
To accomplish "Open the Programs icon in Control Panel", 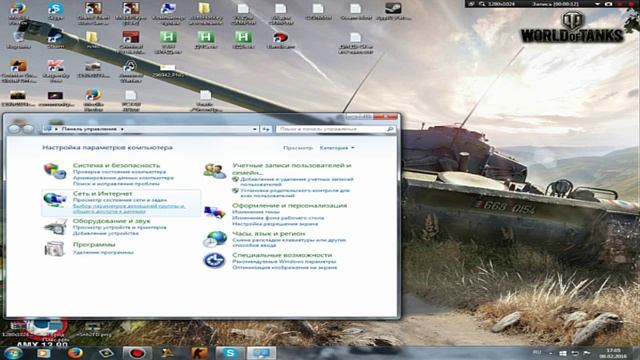I will [55, 249].
